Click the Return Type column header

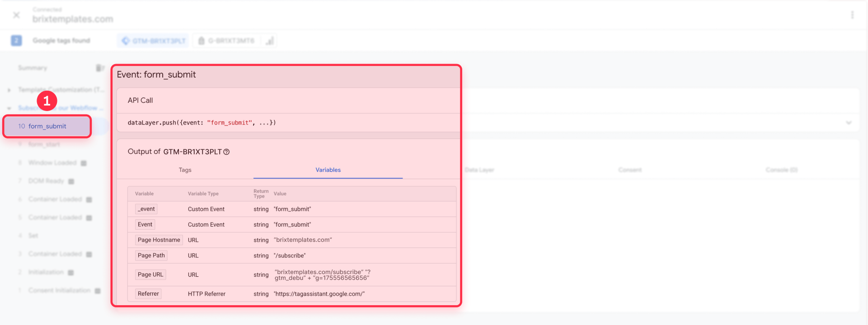coord(261,194)
